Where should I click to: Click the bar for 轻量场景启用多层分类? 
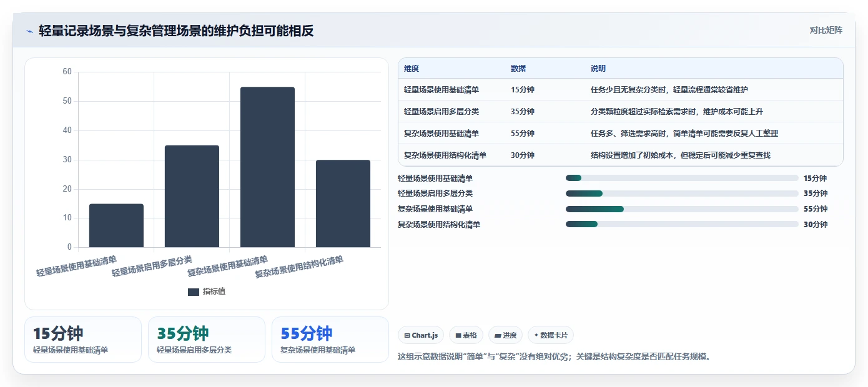192,196
